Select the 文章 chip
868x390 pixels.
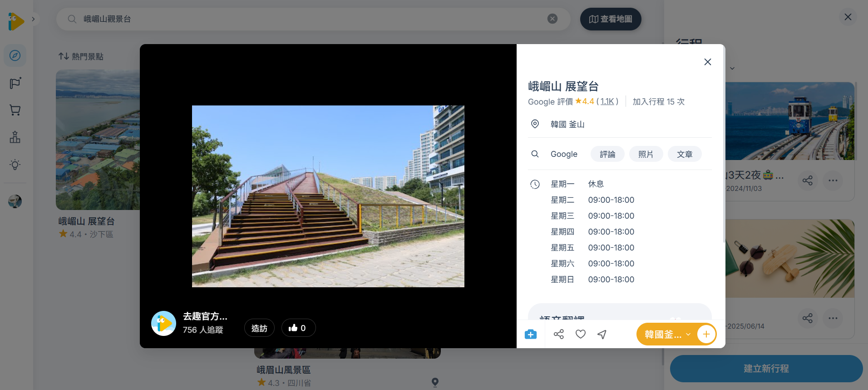(685, 154)
